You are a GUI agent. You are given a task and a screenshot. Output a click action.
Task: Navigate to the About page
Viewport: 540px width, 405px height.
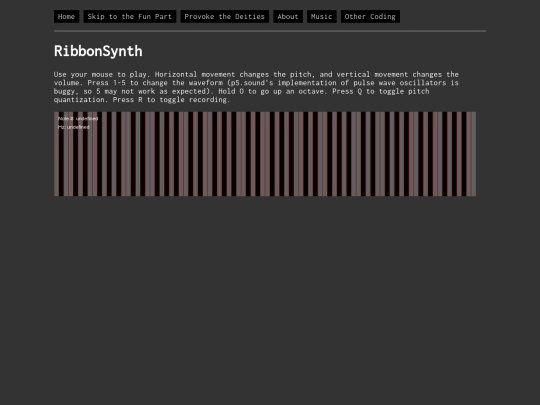(288, 17)
